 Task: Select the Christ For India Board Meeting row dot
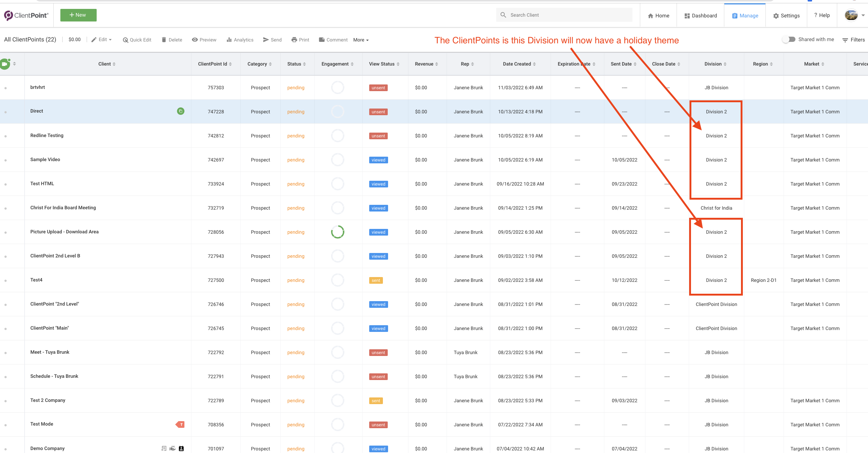(6, 209)
